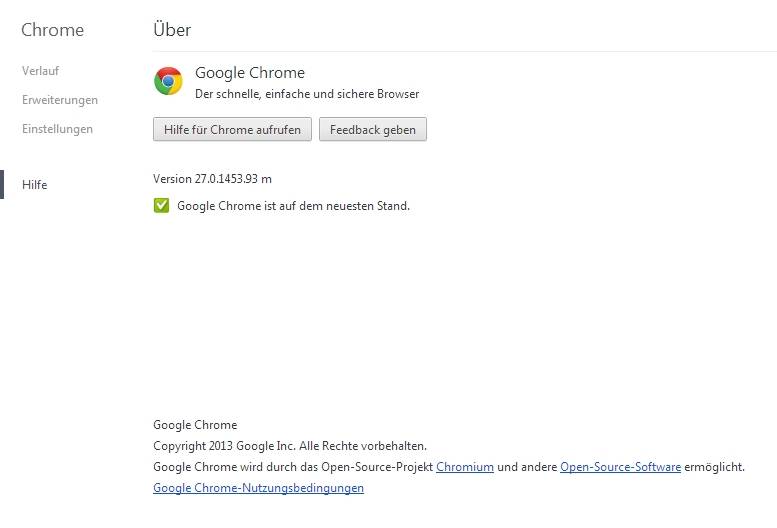The image size is (777, 528).
Task: Select Hilfe in the sidebar
Action: coord(35,185)
